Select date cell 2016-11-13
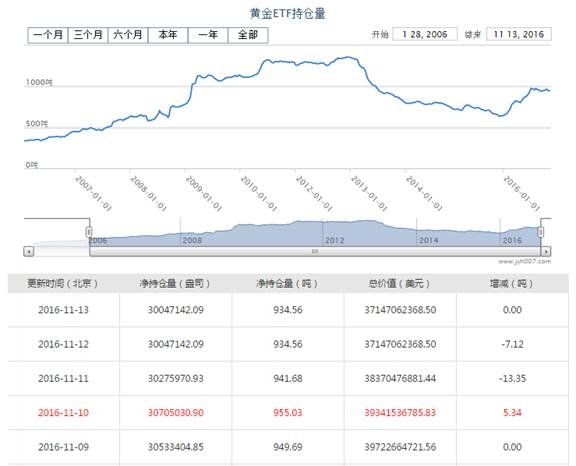Image resolution: width=576 pixels, height=466 pixels. point(64,310)
